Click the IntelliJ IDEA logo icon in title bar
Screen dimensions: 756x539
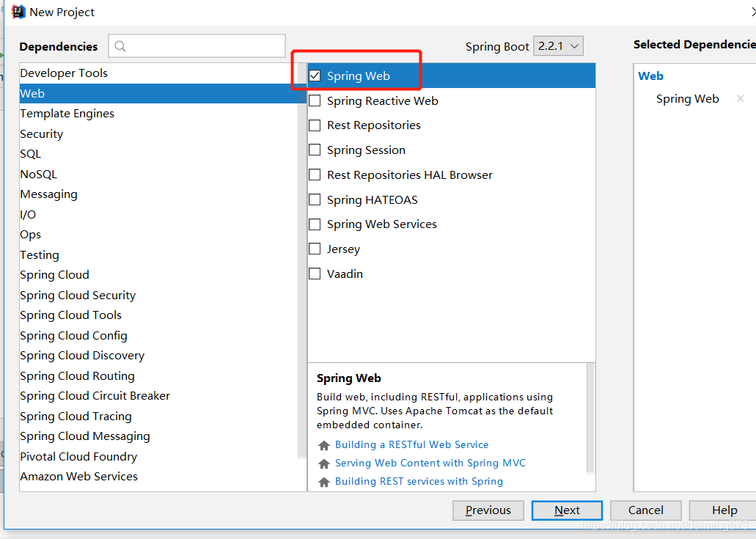18,12
